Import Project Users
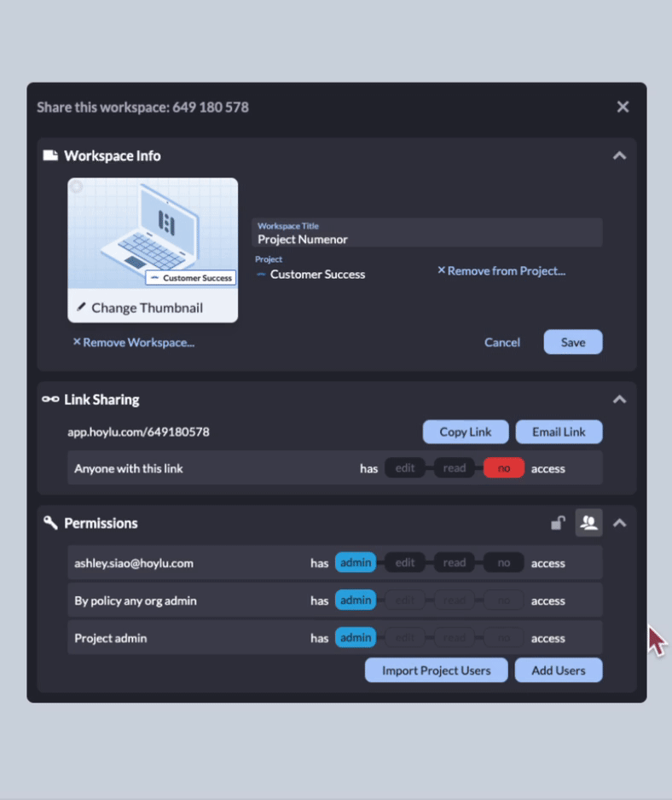This screenshot has width=672, height=800. (x=437, y=670)
